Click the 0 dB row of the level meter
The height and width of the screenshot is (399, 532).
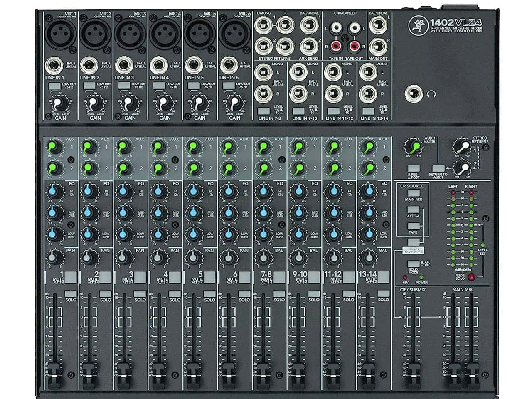[x=461, y=225]
